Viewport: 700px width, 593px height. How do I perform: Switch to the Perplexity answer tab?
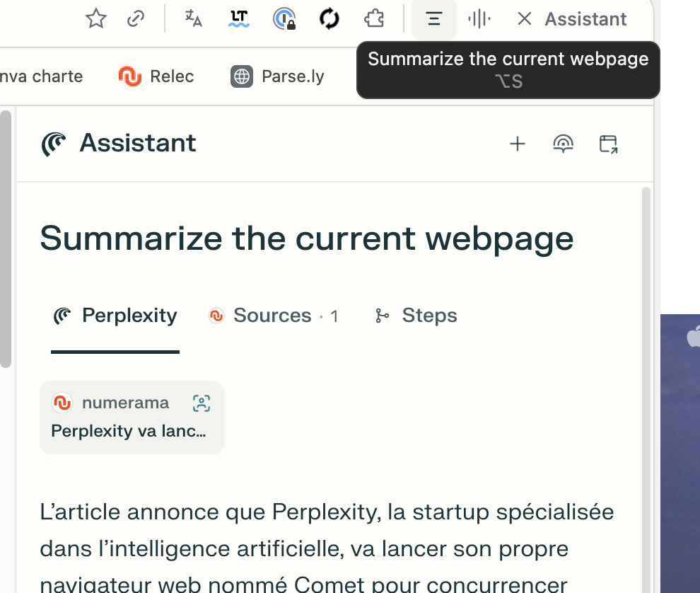(x=115, y=316)
